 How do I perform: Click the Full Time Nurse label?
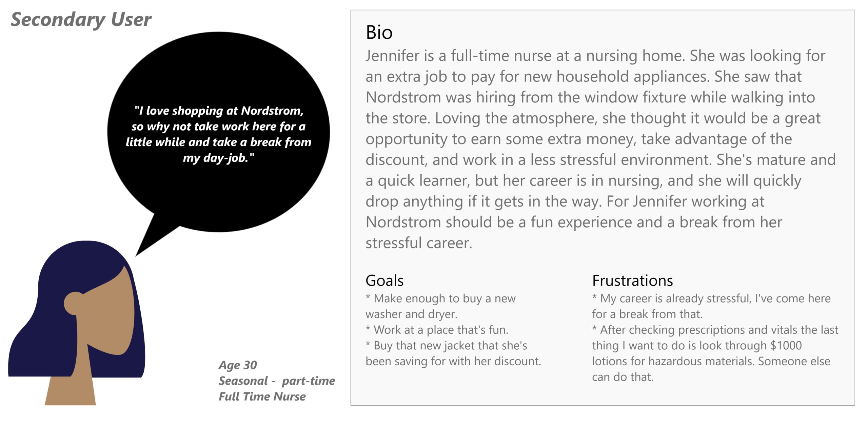pos(262,397)
